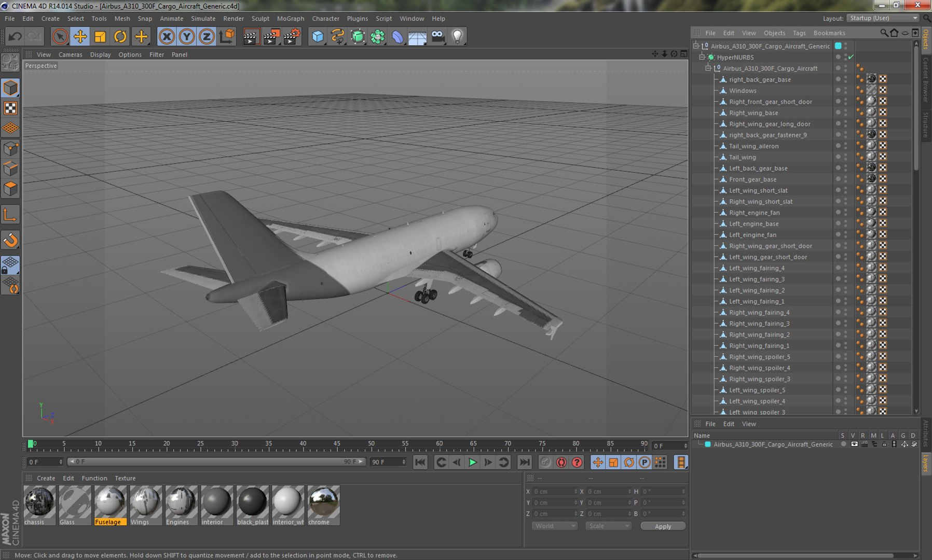Switch to Points mode
932x560 pixels.
(10, 149)
